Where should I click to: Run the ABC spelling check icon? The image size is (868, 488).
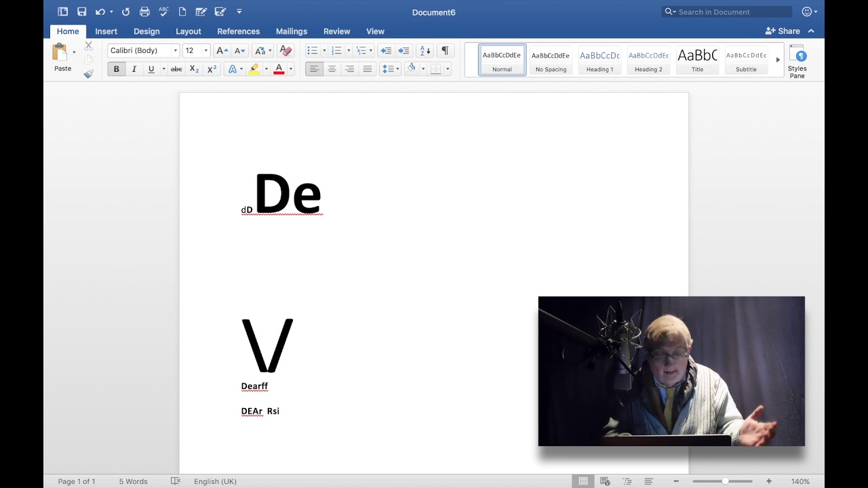pos(163,12)
